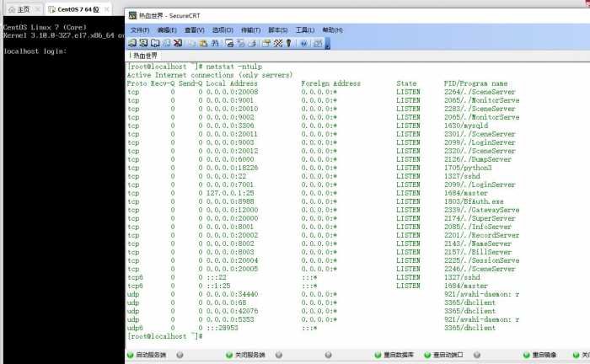Click the key-shaped Public Key icon
Screen dimensions: 590x364
point(288,42)
